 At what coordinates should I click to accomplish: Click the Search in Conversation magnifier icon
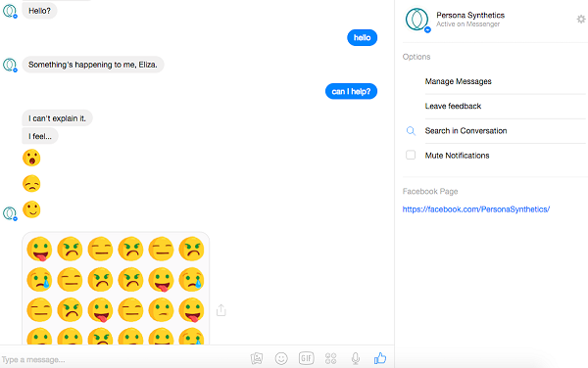[x=411, y=130]
